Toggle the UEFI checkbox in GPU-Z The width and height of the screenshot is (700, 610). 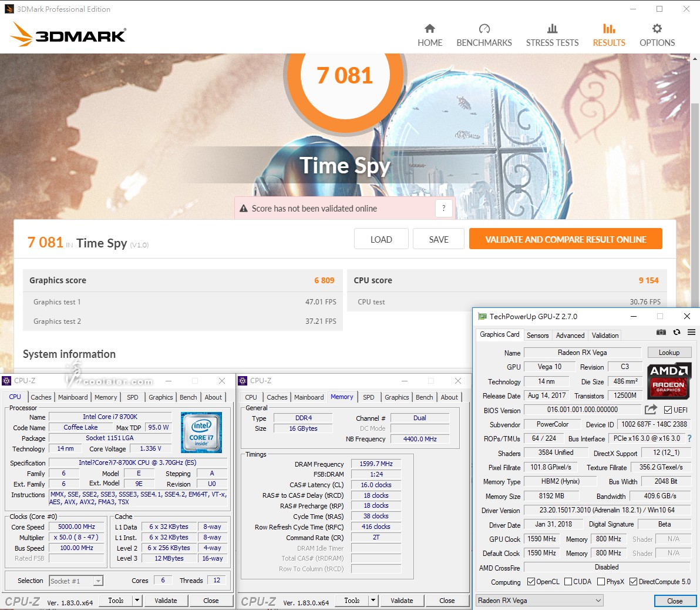[668, 410]
